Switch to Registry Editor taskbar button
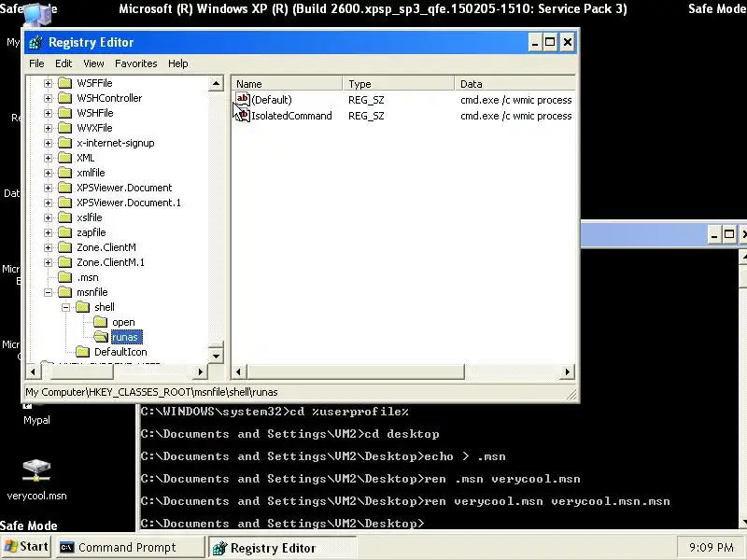747x560 pixels. pos(282,548)
